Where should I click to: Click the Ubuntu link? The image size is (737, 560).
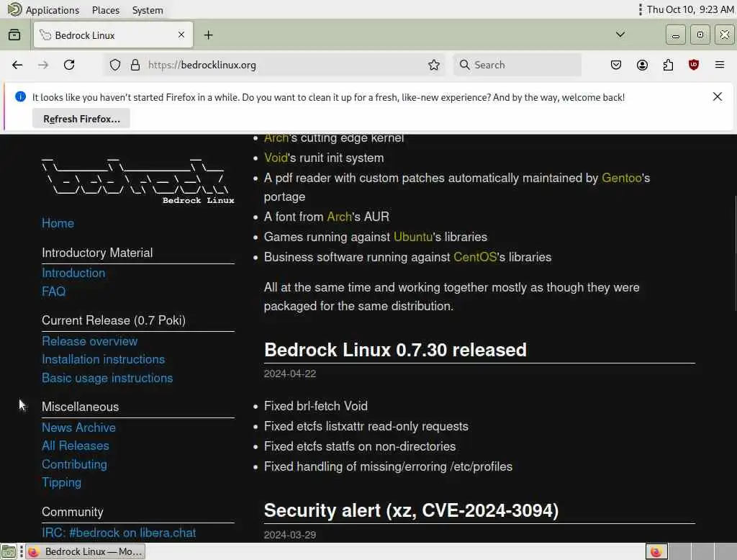tap(412, 237)
